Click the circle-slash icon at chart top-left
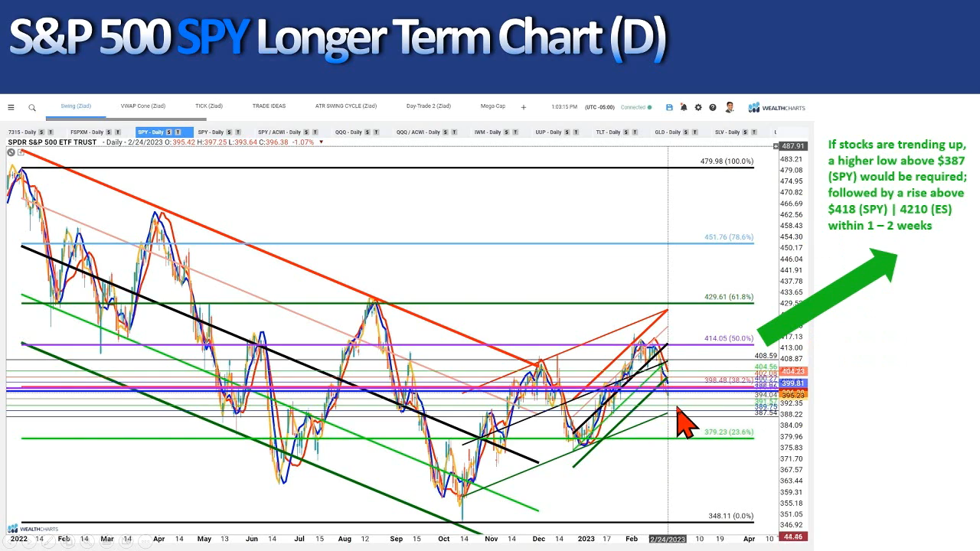Image resolution: width=980 pixels, height=551 pixels. 11,152
